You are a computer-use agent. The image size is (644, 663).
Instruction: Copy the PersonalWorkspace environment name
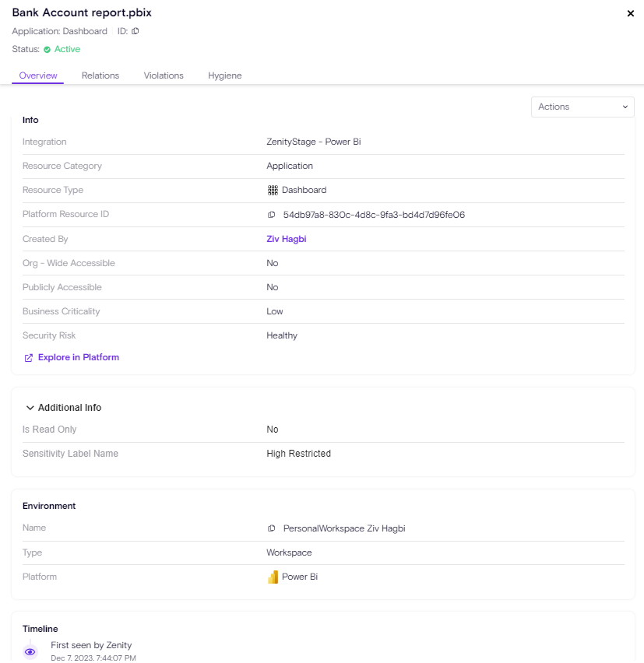point(272,528)
